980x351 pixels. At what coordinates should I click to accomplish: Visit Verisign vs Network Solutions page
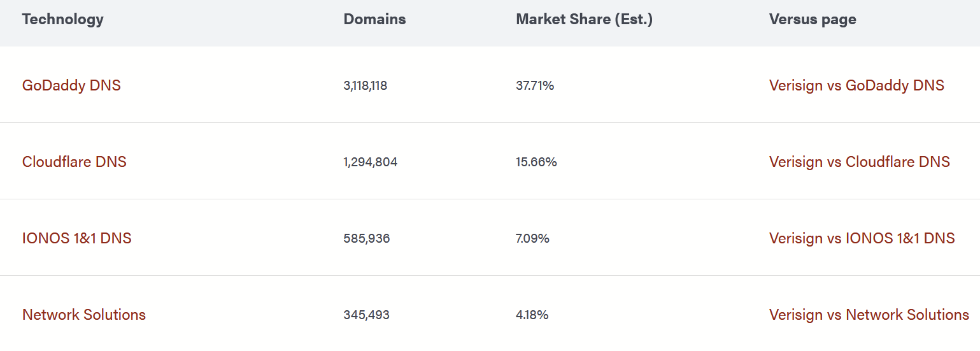coord(869,315)
